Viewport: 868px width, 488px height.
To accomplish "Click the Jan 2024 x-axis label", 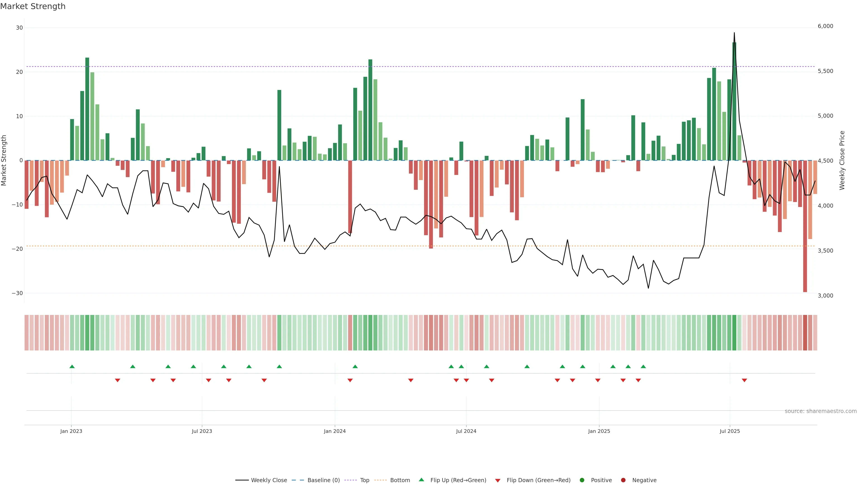I will [335, 431].
